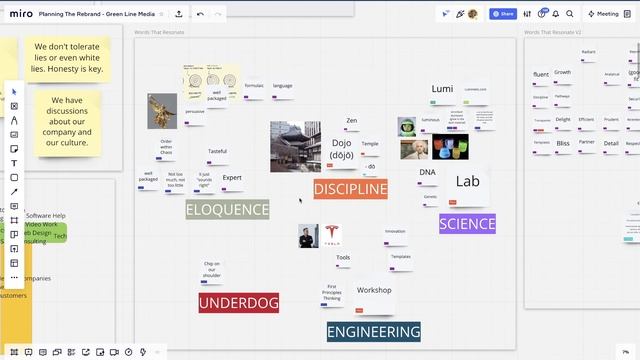The image size is (640, 360).
Task: Click the Tesla logo image
Action: 332,236
